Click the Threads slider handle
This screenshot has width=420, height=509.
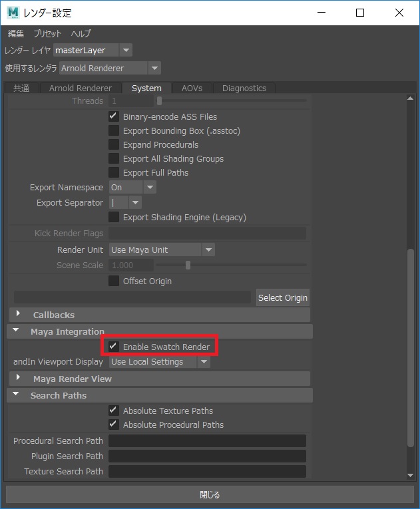[x=159, y=101]
